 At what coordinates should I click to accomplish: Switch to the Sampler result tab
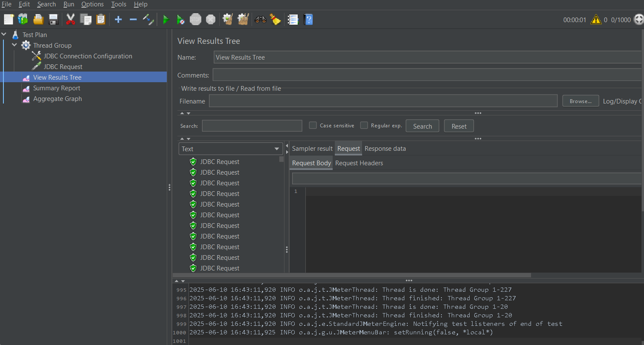pos(312,149)
